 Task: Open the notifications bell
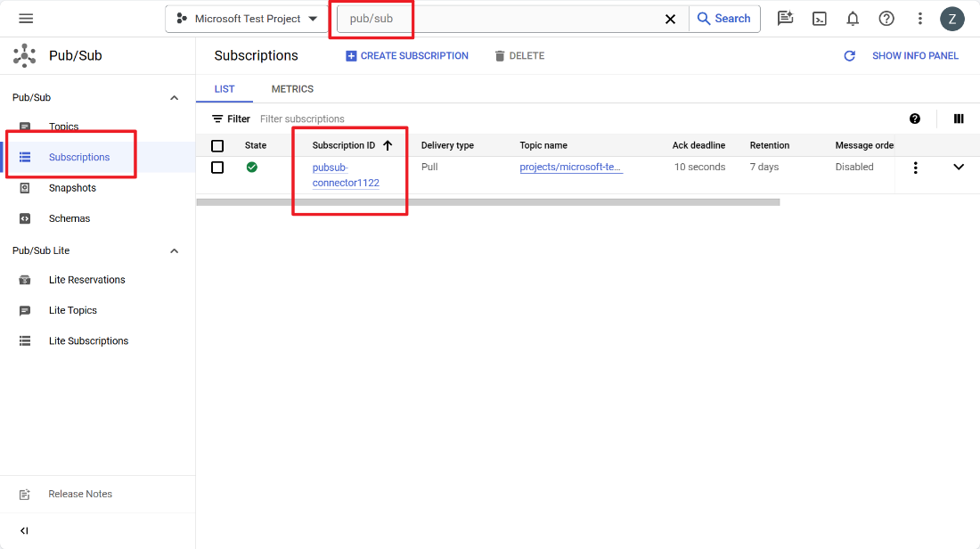[x=853, y=19]
